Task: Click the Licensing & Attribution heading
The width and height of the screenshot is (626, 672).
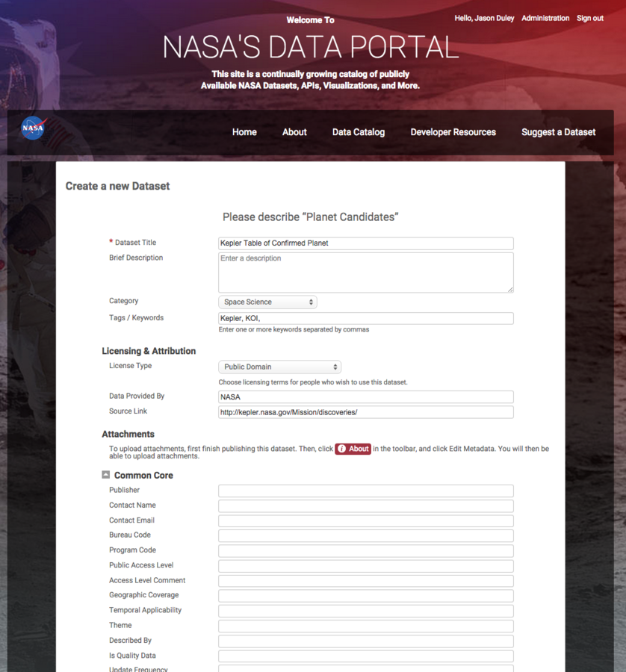Action: pyautogui.click(x=149, y=351)
